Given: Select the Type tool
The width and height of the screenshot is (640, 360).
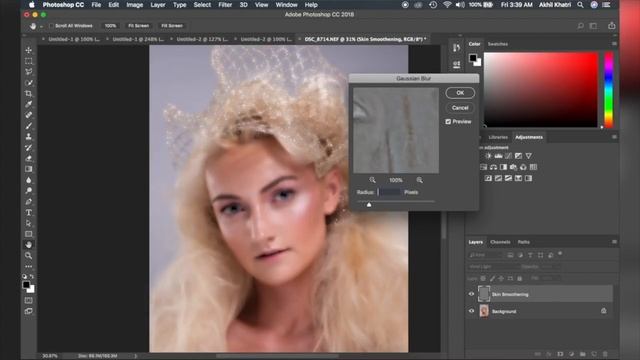Looking at the screenshot, I should point(29,213).
